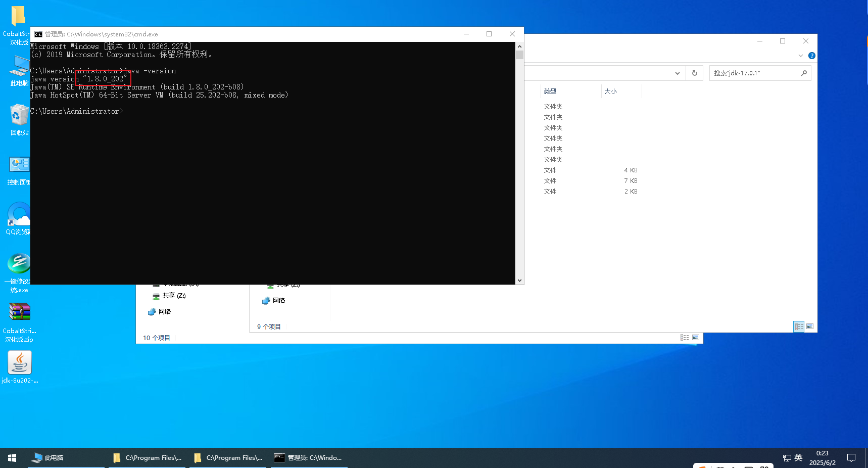Screen dimensions: 868x468
Task: Click cmd window scrollbar up arrow
Action: click(x=519, y=46)
